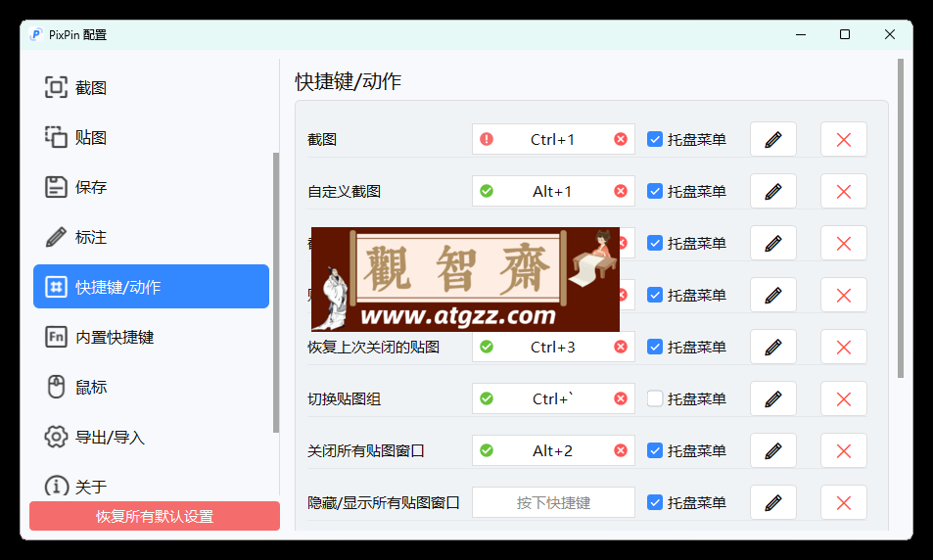Click the empty 按下快捷键 shortcut field
Image resolution: width=933 pixels, height=560 pixels.
tap(553, 503)
